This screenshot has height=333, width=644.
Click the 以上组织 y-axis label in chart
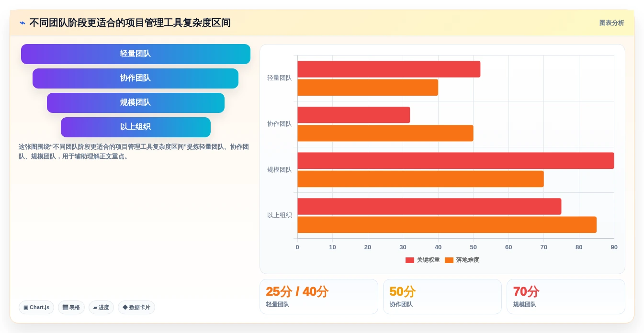click(x=280, y=215)
